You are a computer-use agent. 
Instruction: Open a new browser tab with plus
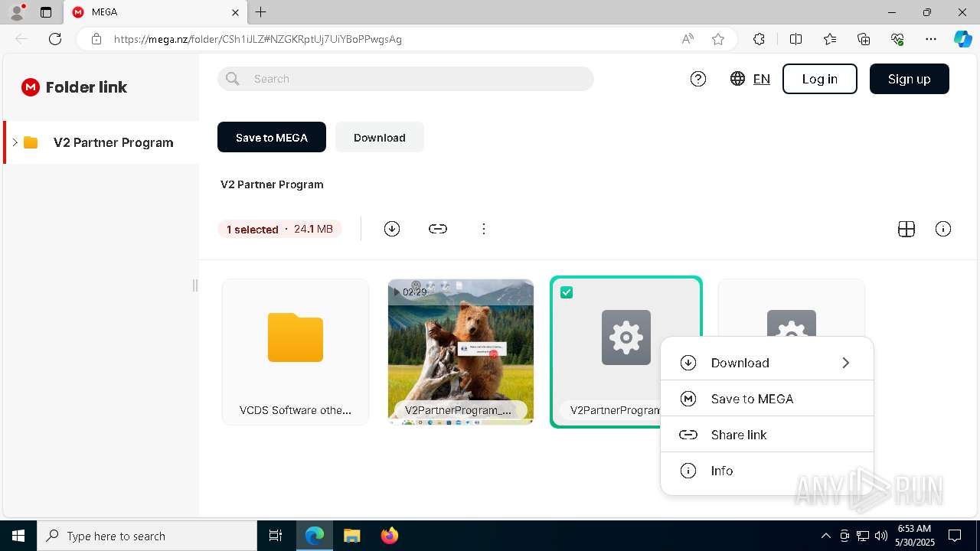[x=261, y=12]
